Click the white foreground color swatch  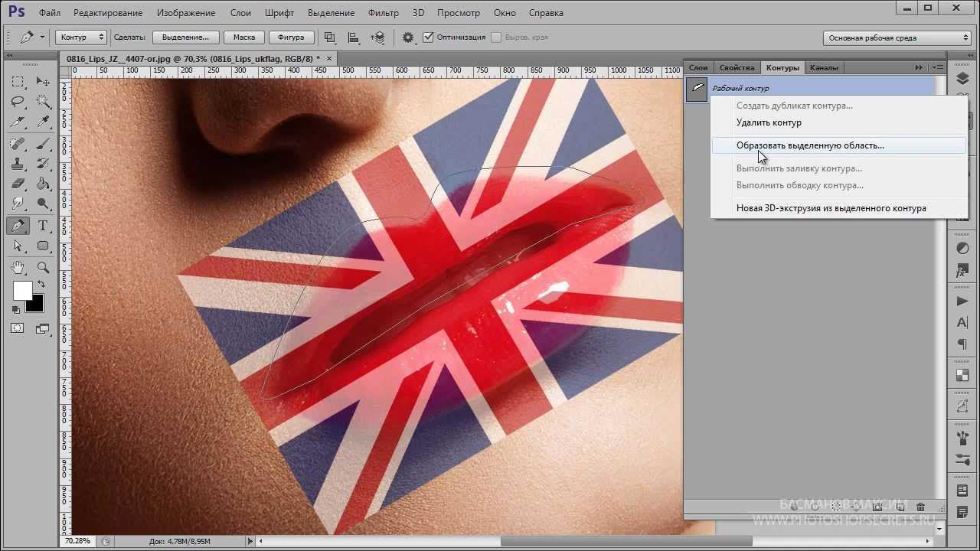(21, 290)
